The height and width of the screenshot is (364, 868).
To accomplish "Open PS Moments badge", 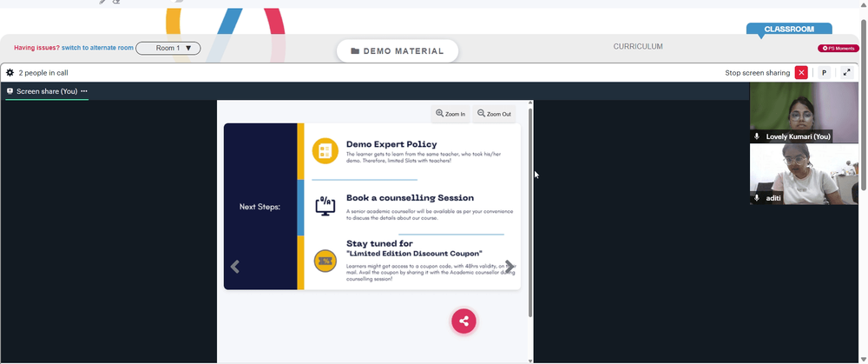I will tap(838, 48).
